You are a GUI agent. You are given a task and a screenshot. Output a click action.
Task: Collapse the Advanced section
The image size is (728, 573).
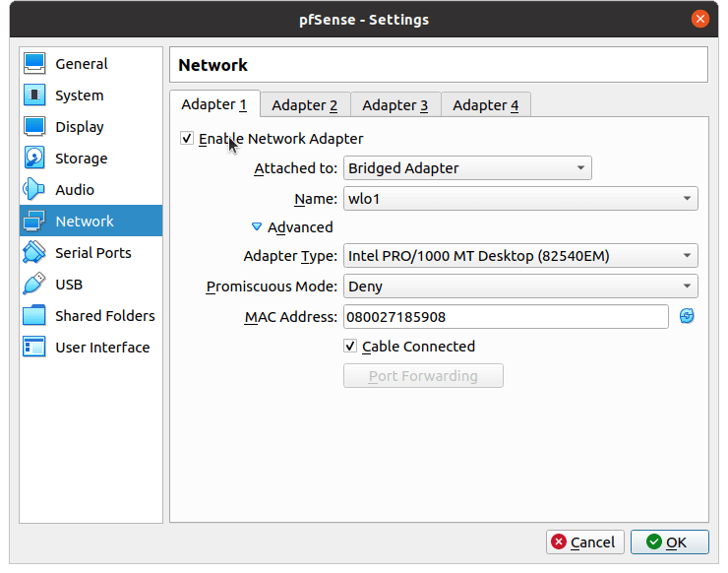point(258,227)
